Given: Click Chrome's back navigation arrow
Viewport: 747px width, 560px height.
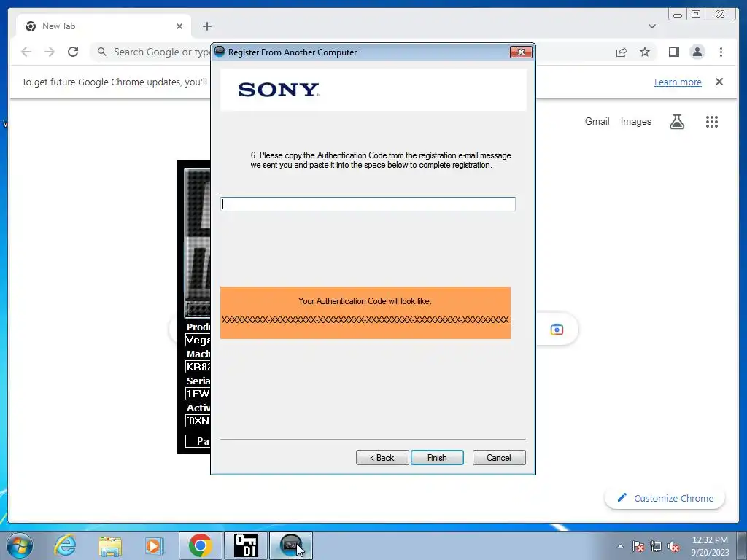Looking at the screenshot, I should (26, 52).
